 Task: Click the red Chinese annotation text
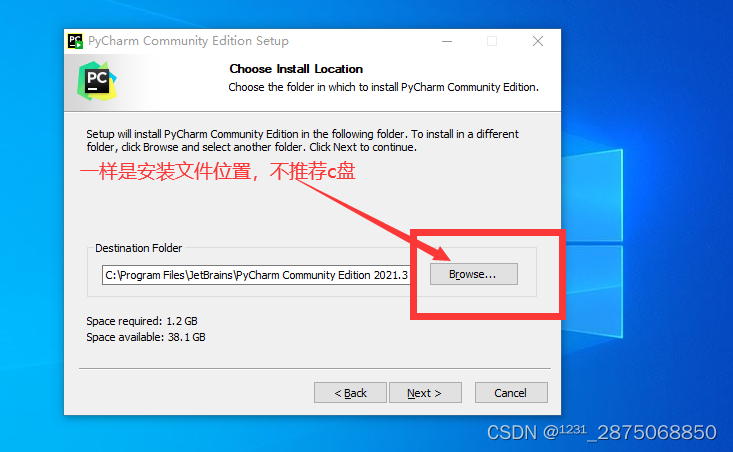pos(218,172)
